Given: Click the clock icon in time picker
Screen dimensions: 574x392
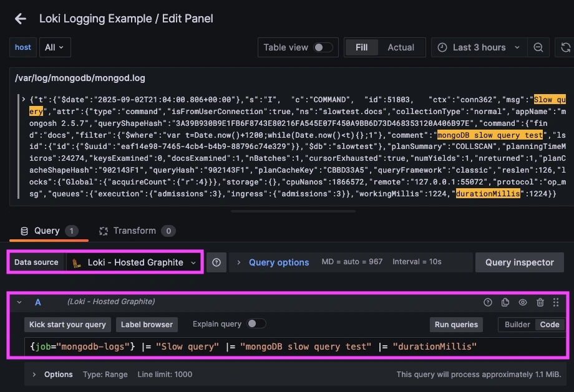Looking at the screenshot, I should (x=442, y=47).
